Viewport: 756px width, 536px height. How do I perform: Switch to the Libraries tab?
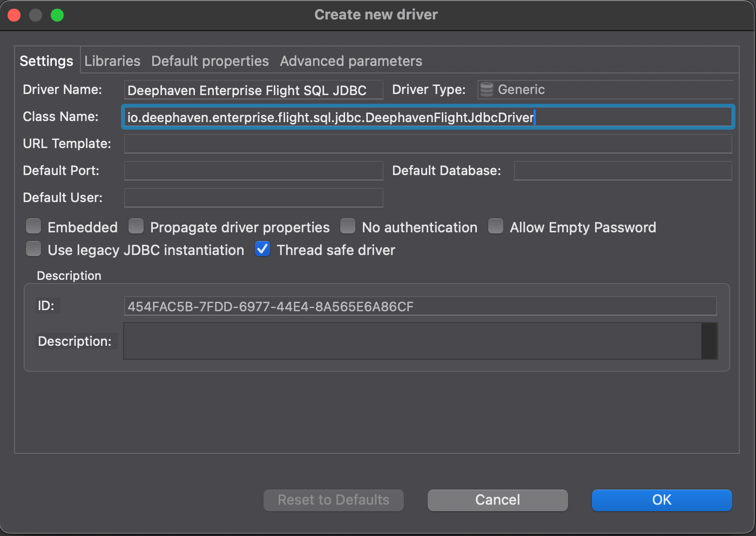112,61
